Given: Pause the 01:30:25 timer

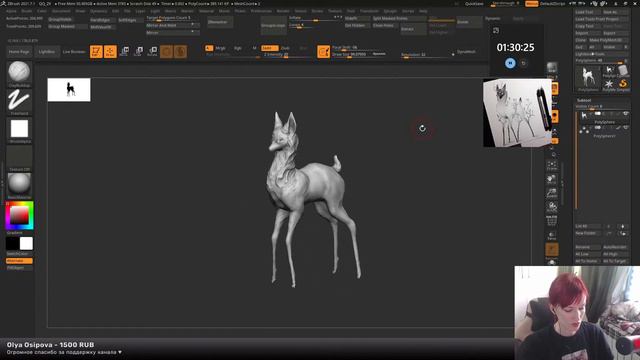Looking at the screenshot, I should pyautogui.click(x=510, y=63).
